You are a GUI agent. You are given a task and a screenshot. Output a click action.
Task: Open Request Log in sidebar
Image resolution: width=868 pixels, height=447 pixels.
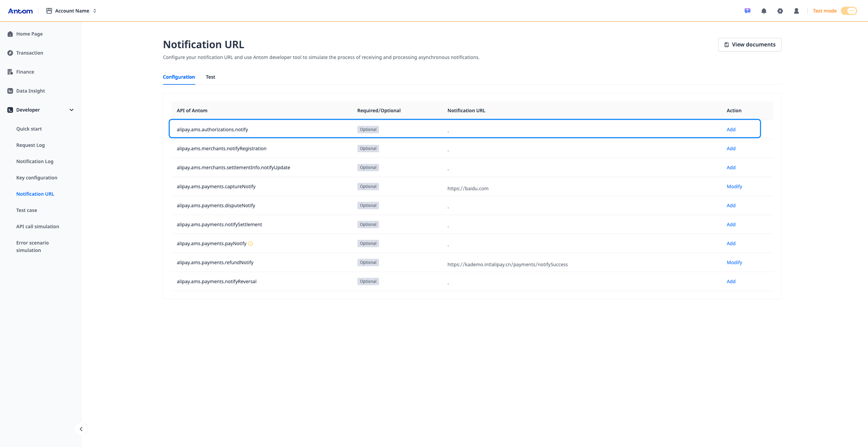(31, 145)
